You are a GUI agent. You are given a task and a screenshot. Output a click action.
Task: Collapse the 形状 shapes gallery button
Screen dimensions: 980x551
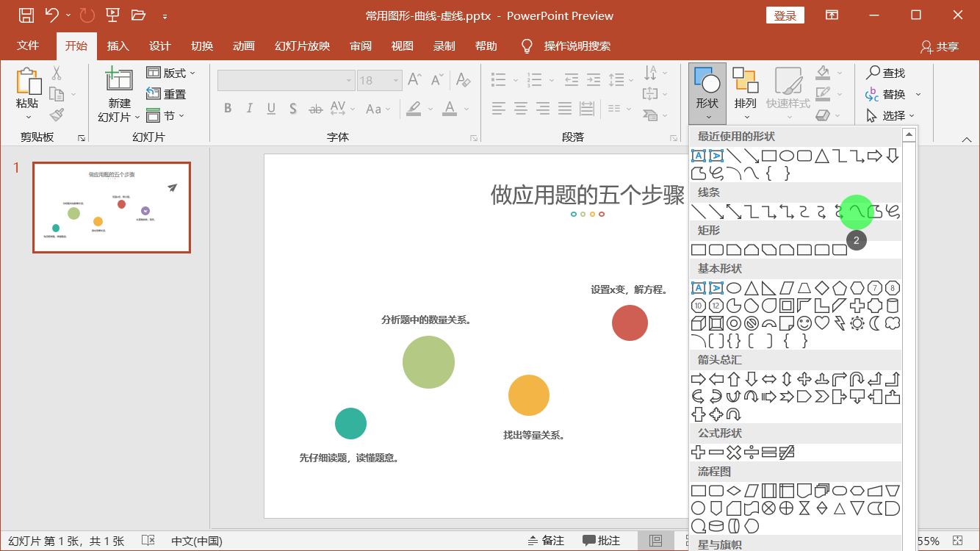point(707,93)
